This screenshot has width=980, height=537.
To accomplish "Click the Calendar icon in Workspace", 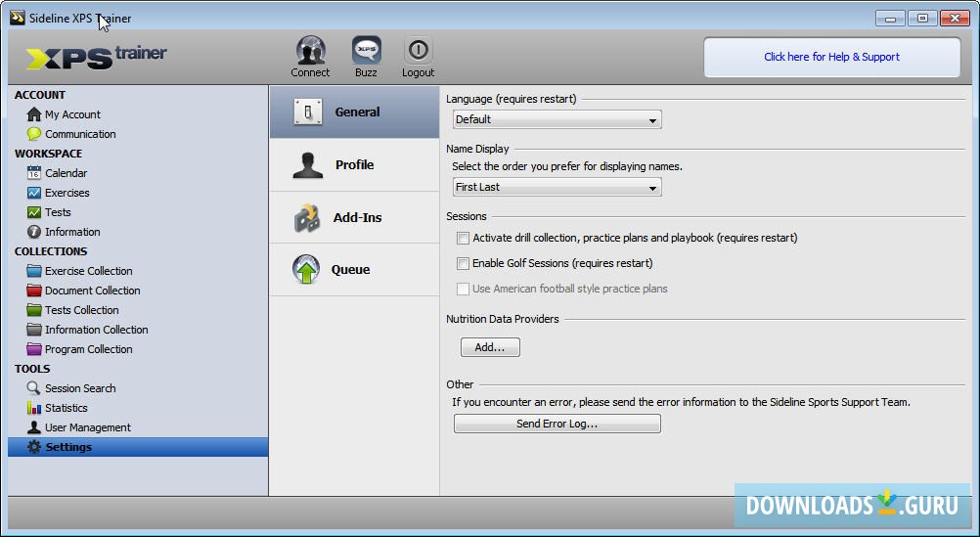I will (34, 173).
